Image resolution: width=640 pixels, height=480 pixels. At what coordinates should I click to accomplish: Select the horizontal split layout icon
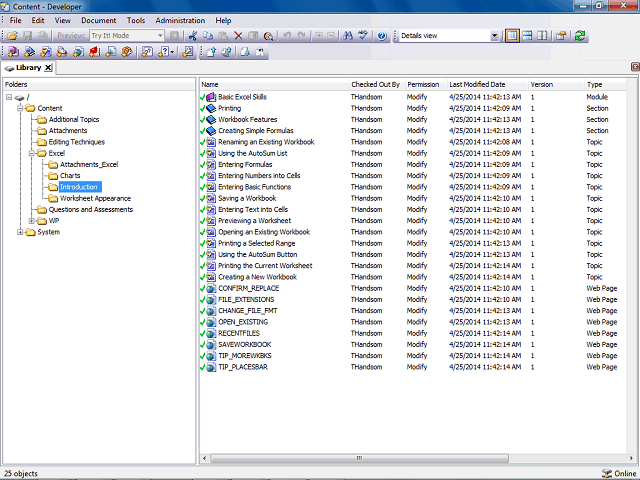click(527, 36)
